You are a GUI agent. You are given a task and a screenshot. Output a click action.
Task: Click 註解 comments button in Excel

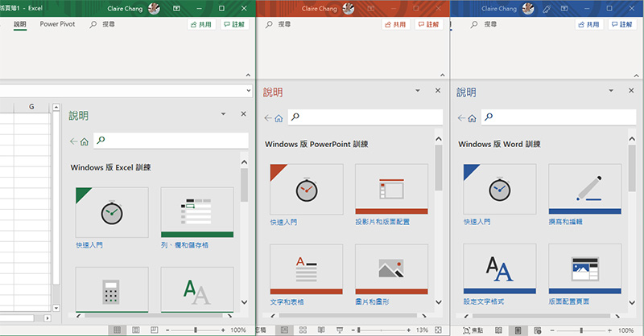coord(234,25)
